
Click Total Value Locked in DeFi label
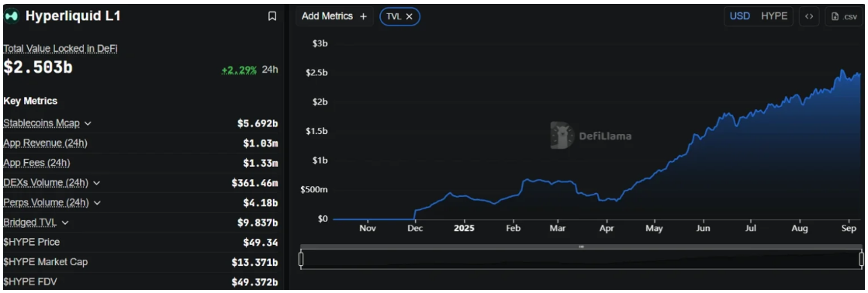[x=61, y=49]
